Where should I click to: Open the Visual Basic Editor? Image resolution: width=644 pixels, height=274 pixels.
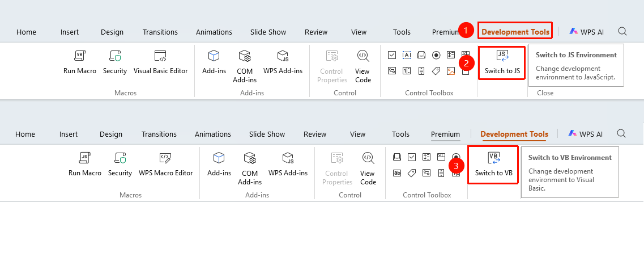point(160,62)
